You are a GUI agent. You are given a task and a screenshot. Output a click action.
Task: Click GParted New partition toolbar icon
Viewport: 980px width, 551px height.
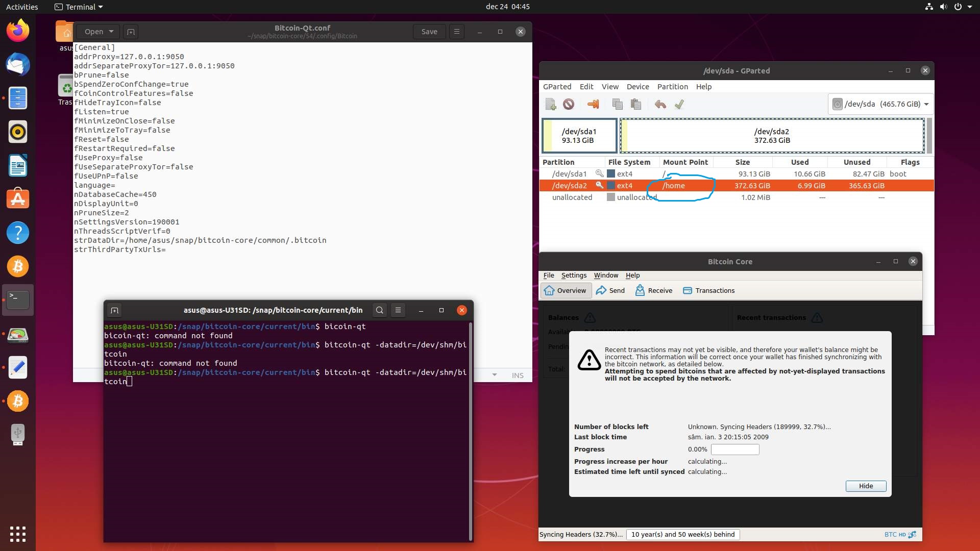pos(550,104)
